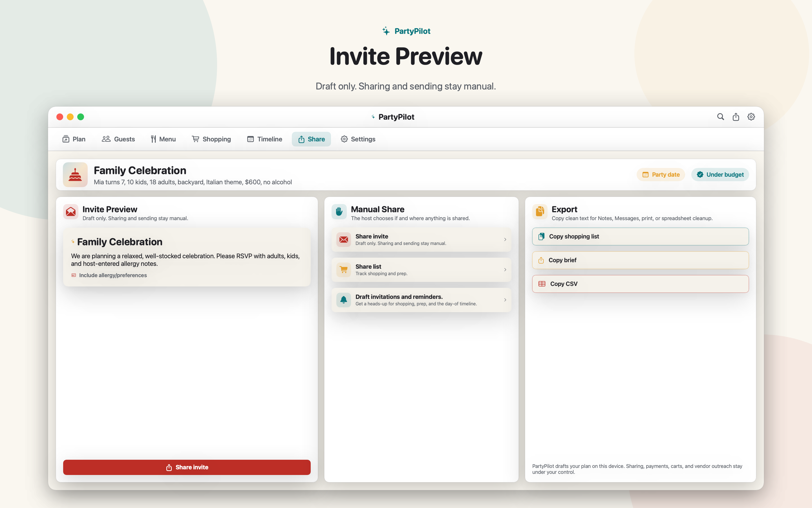Click the documents Export panel icon
The width and height of the screenshot is (812, 508).
540,212
